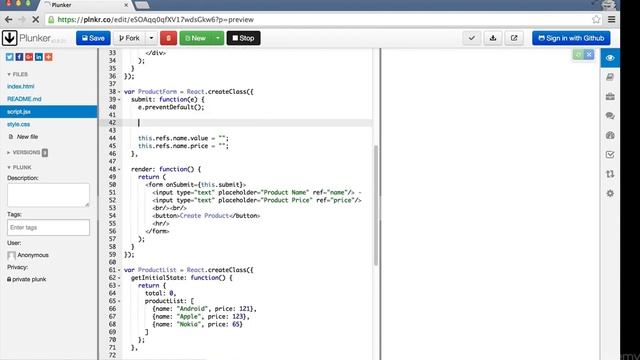Click 'Create Product' button text in code
The image size is (640, 360).
tap(204, 216)
